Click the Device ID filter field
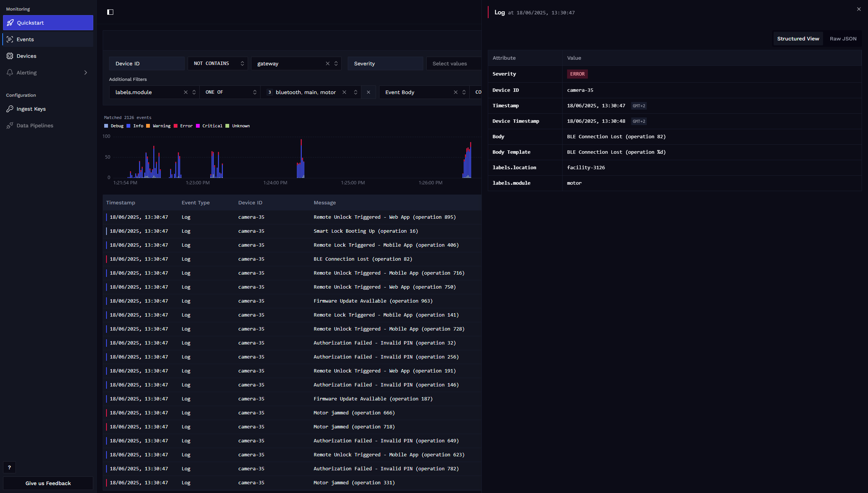This screenshot has height=493, width=868. 147,63
